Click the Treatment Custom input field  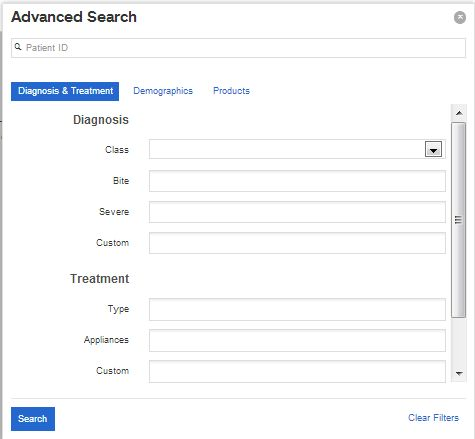click(297, 371)
